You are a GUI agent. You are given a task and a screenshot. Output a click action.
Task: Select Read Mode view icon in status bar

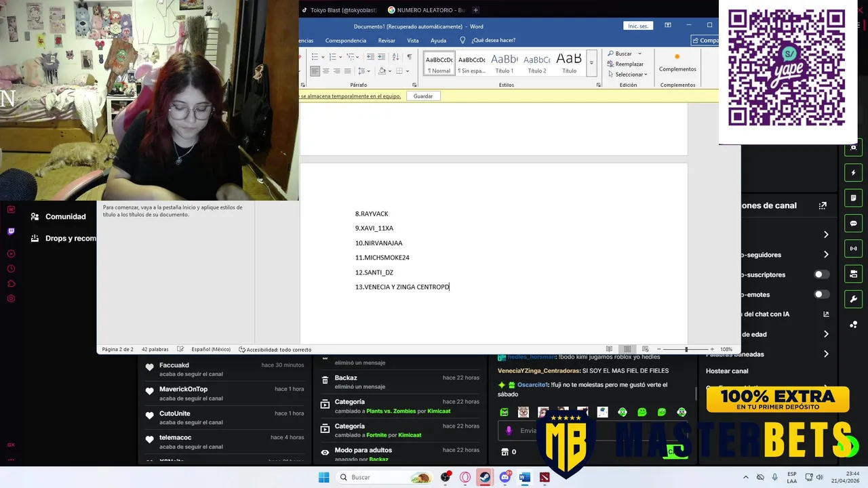(x=609, y=349)
